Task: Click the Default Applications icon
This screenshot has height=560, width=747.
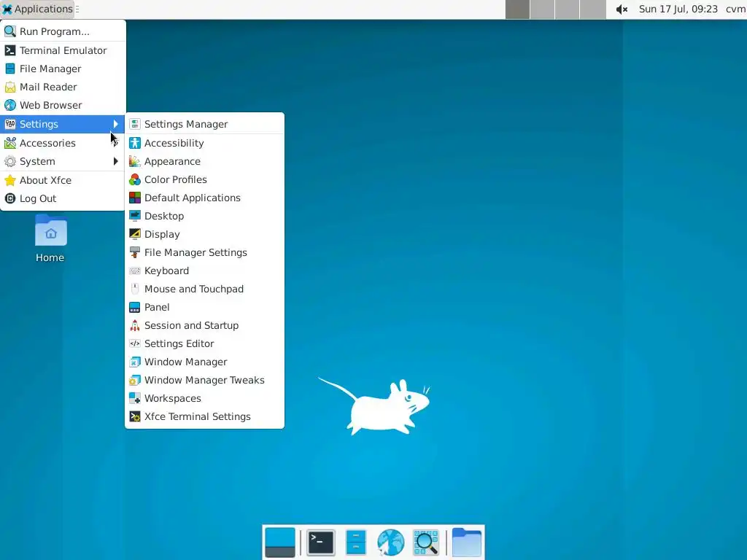Action: point(135,198)
